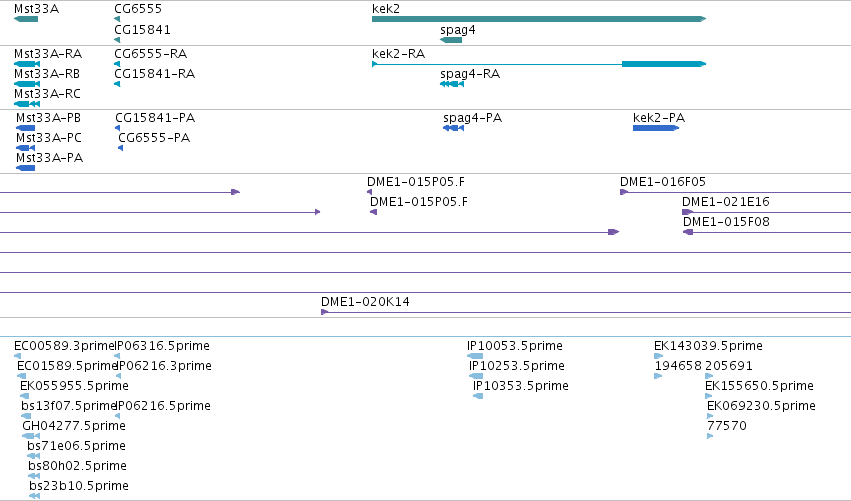This screenshot has width=851, height=501.
Task: Select the IP10053.5prime EST feature
Action: pyautogui.click(x=475, y=356)
